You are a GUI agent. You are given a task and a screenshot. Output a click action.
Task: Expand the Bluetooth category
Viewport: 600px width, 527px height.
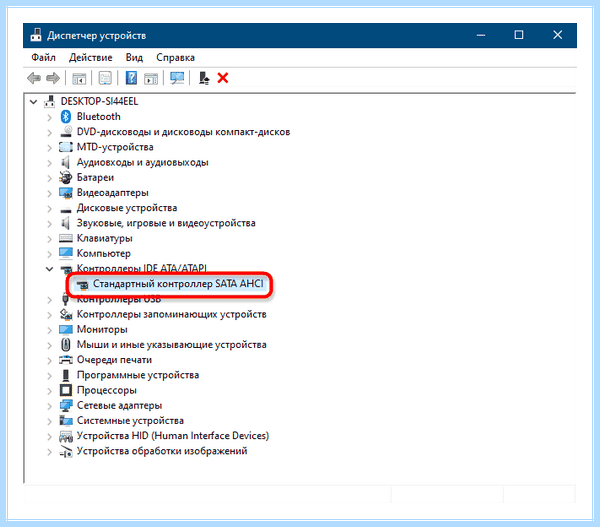49,117
